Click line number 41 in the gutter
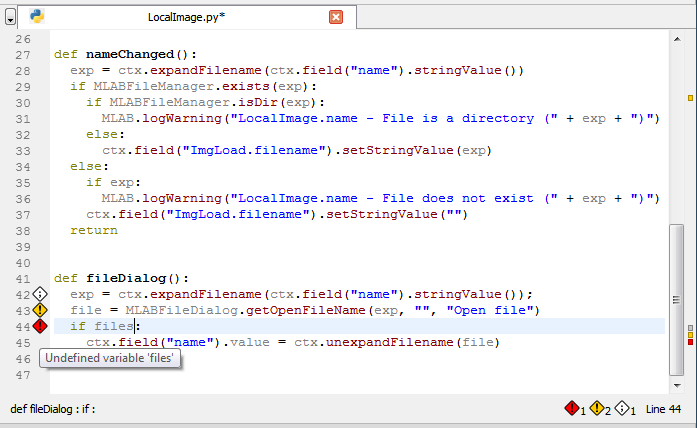 24,278
